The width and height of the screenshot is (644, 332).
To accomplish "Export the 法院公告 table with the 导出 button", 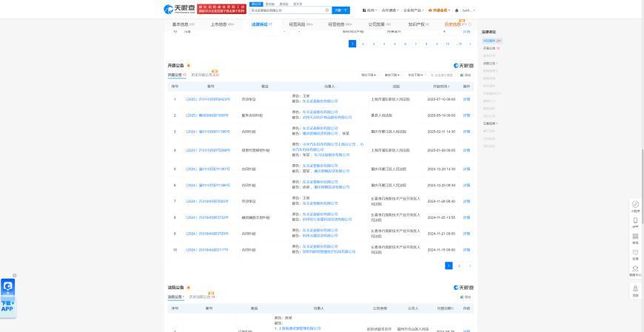I will coord(466,297).
